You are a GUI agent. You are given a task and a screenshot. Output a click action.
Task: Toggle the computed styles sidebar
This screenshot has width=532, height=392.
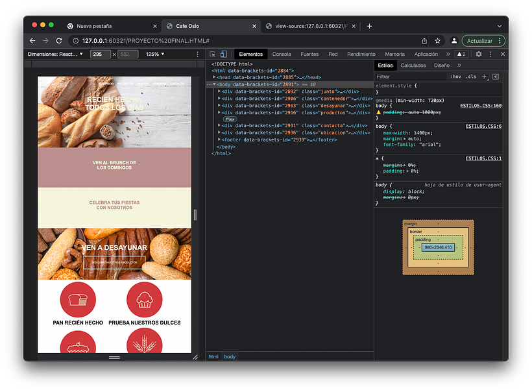pos(496,77)
